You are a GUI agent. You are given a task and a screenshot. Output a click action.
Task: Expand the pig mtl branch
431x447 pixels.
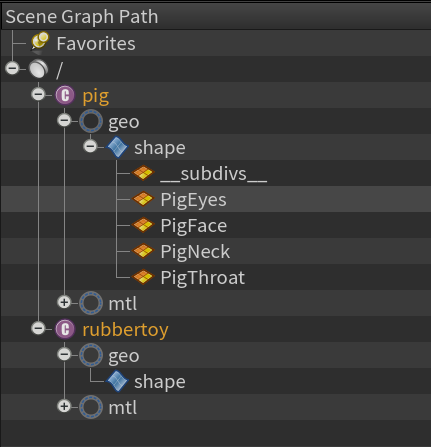pyautogui.click(x=64, y=303)
